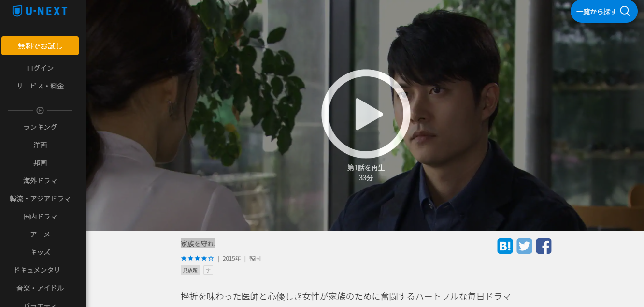Start free trial with 無料でお試し button
This screenshot has height=307, width=644.
pos(40,46)
